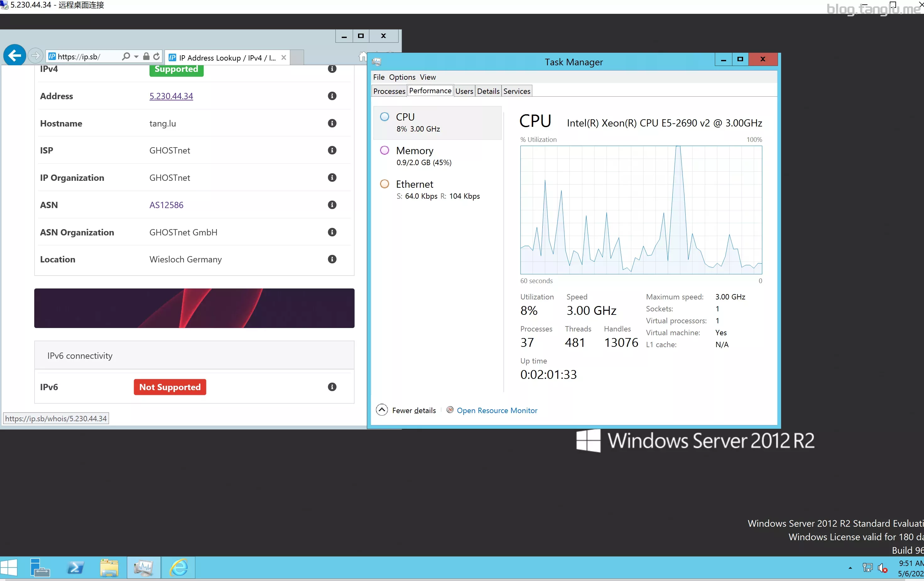Click the CPU utilization graph
This screenshot has width=924, height=581.
click(x=641, y=209)
